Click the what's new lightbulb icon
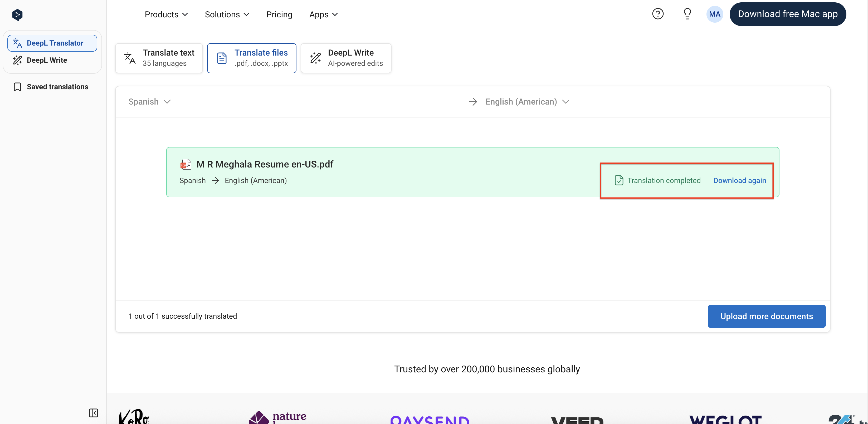The image size is (868, 424). [x=687, y=14]
